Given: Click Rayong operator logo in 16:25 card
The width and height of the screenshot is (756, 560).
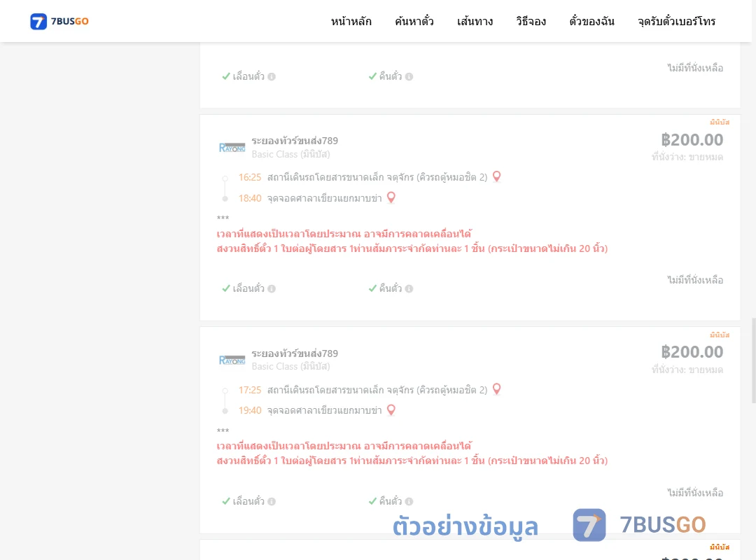Looking at the screenshot, I should pyautogui.click(x=232, y=148).
